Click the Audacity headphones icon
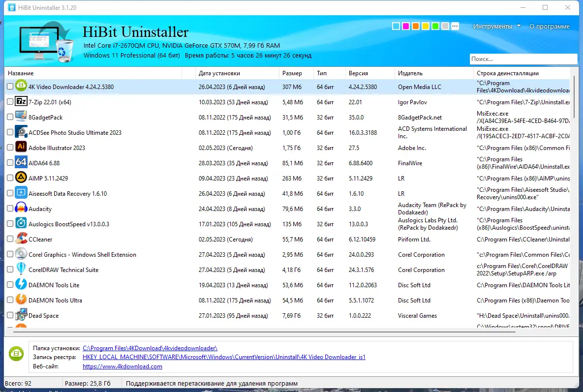Viewport: 583px width, 392px height. (x=21, y=208)
